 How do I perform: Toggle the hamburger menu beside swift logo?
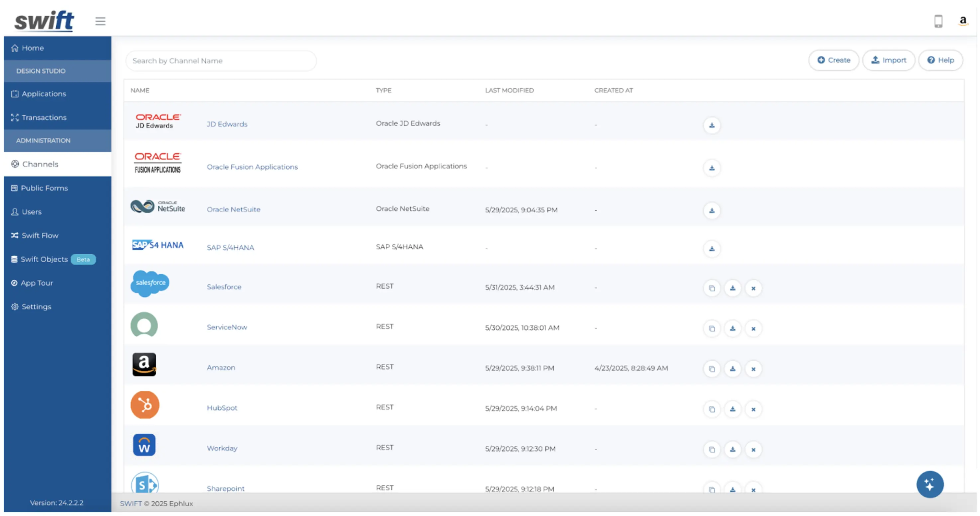pyautogui.click(x=100, y=21)
